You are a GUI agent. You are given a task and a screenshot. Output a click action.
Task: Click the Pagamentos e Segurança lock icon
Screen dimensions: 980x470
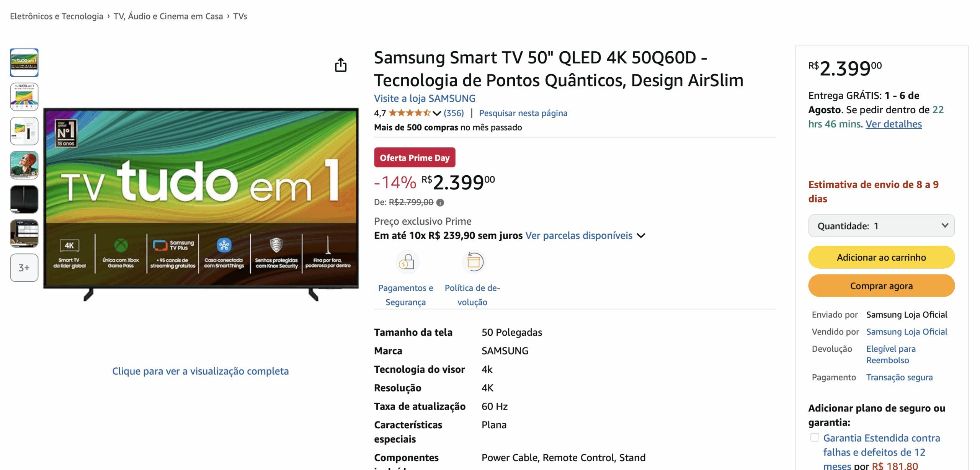click(x=407, y=262)
